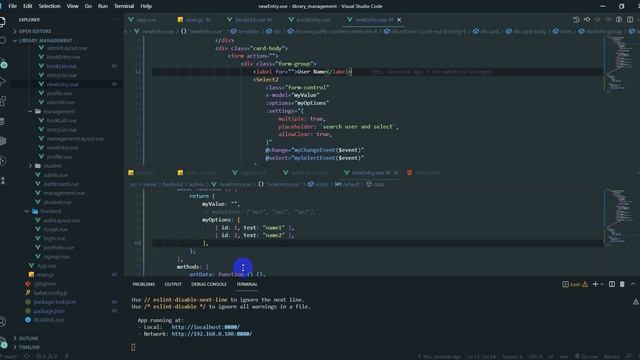The height and width of the screenshot is (360, 640).
Task: Switch to DEBUG CONSOLE panel tab
Action: 209,284
